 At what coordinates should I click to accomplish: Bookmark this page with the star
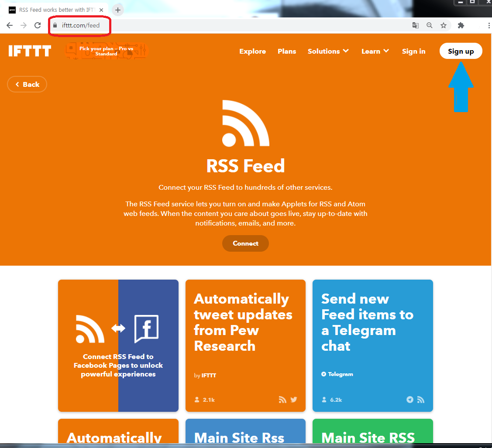pos(444,25)
